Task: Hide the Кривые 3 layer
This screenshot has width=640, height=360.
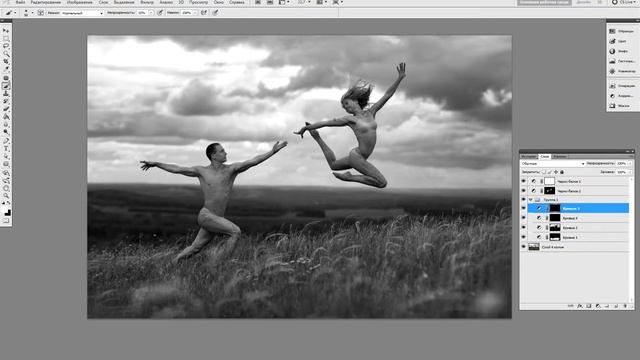Action: pos(524,227)
